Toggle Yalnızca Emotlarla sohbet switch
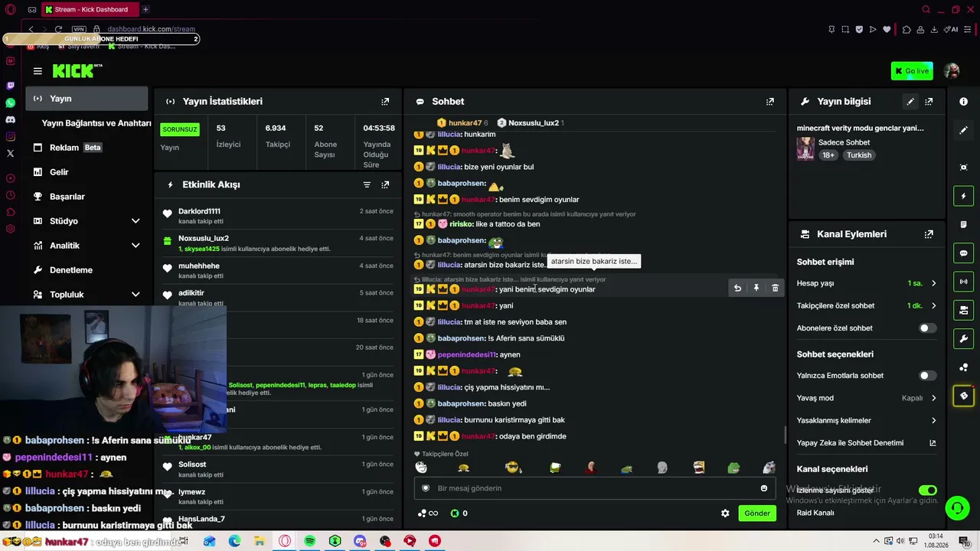Viewport: 980px width, 551px height. tap(927, 376)
